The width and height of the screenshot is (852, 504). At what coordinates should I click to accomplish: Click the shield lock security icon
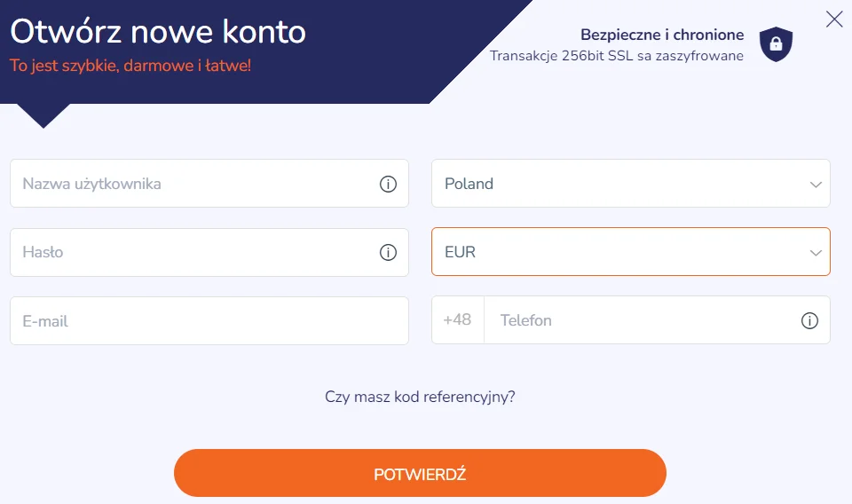pyautogui.click(x=776, y=43)
